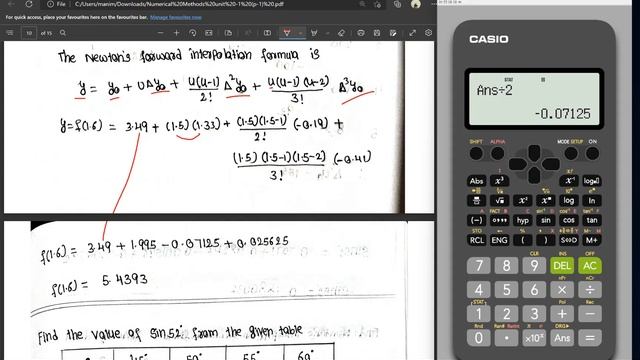Tap the calculator divide key
This screenshot has height=360, width=640.
(x=590, y=290)
